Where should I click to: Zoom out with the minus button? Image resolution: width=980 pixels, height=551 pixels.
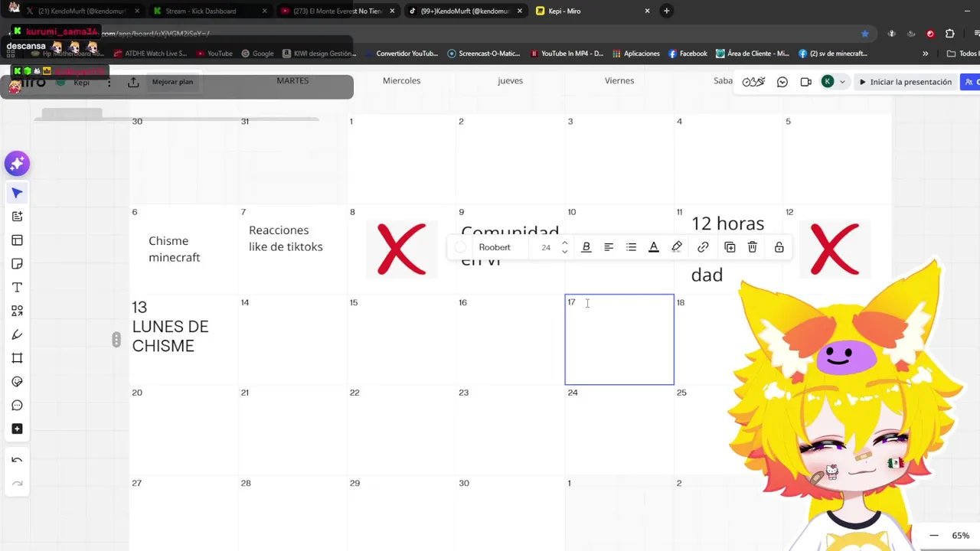pos(933,536)
